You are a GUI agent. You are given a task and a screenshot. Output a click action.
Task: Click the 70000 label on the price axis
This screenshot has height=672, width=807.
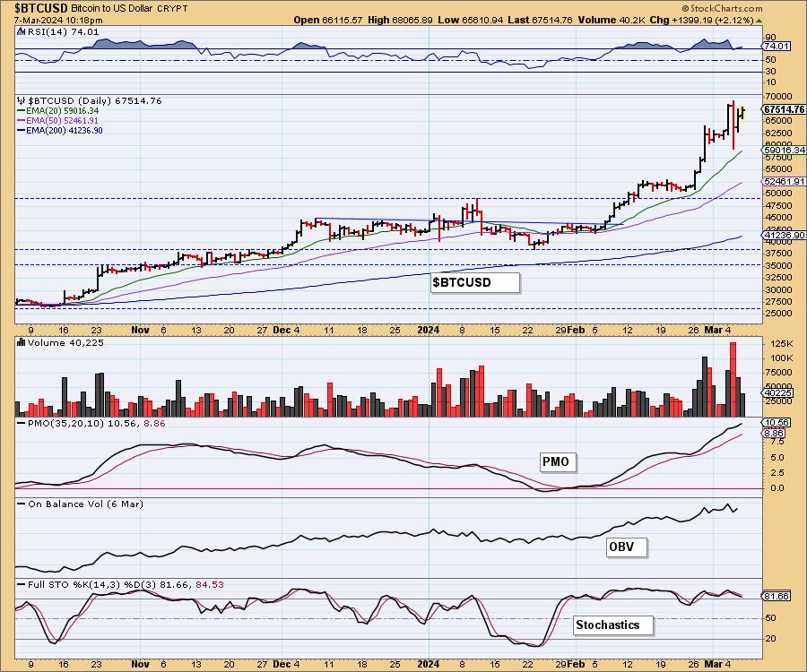[778, 97]
